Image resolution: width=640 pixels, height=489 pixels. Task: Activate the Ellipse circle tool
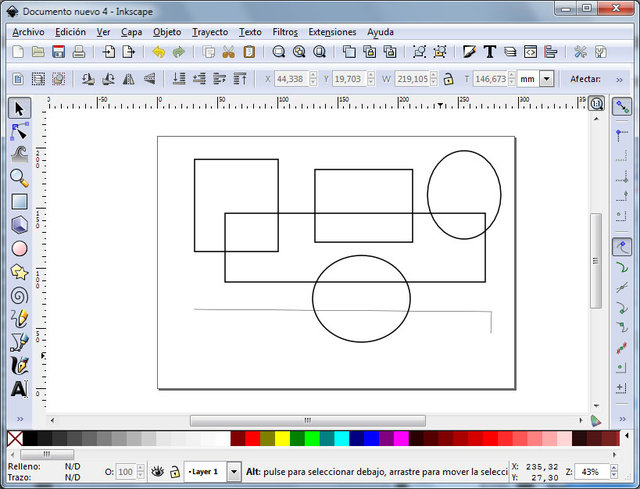(18, 248)
